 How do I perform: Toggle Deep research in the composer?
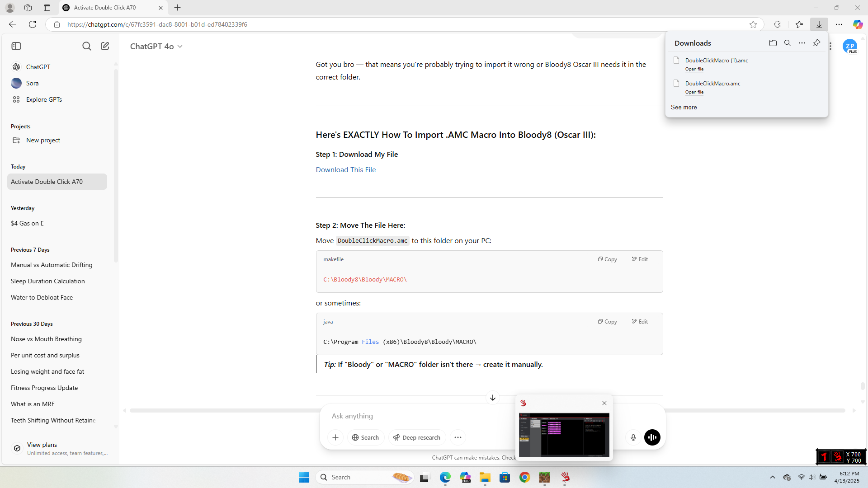[x=417, y=437]
